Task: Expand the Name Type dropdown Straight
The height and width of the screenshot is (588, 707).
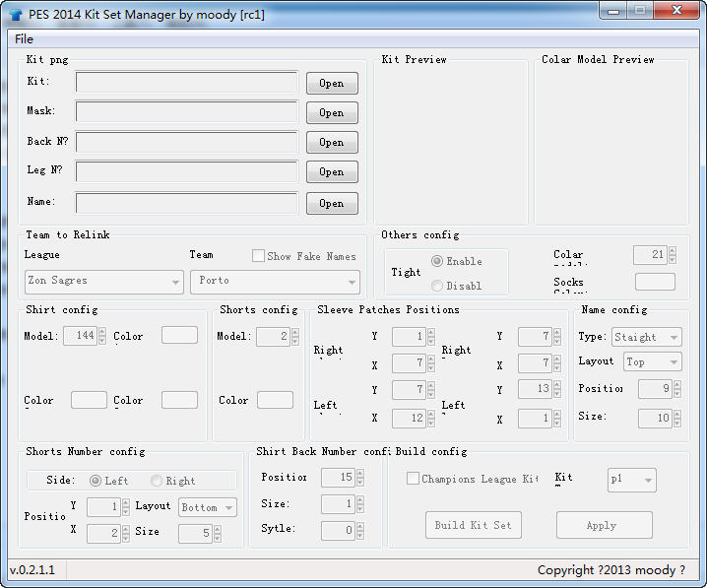Action: coord(647,337)
